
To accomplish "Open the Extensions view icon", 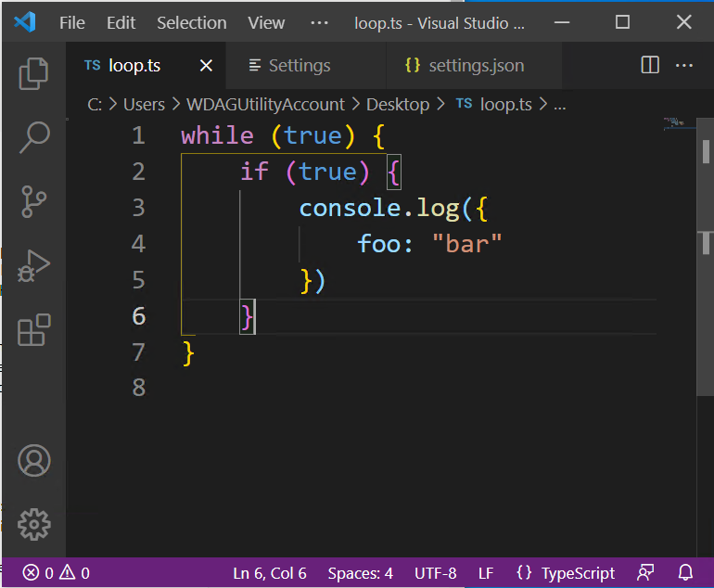I will pyautogui.click(x=33, y=330).
